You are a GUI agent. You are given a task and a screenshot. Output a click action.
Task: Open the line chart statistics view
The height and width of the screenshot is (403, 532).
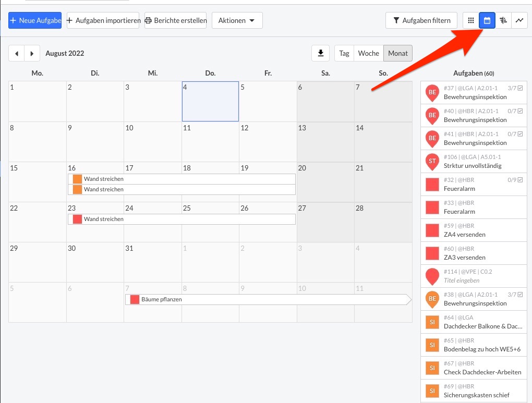[x=519, y=20]
